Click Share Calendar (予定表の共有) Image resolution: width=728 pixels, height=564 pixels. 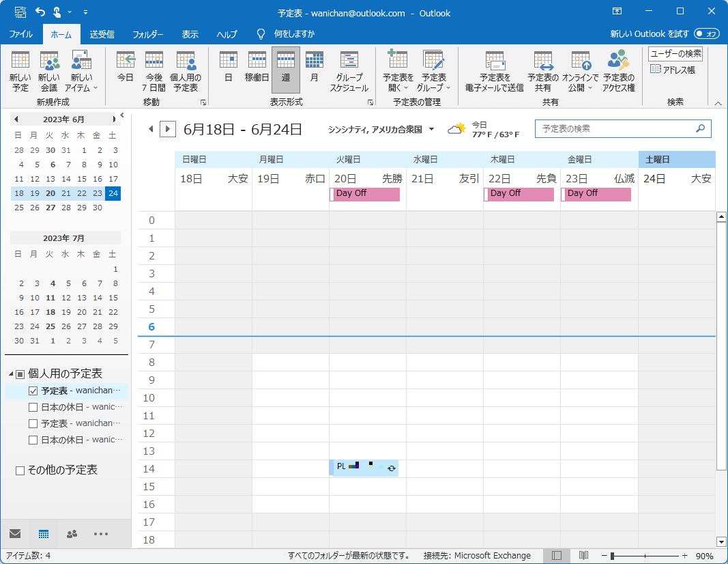(542, 72)
